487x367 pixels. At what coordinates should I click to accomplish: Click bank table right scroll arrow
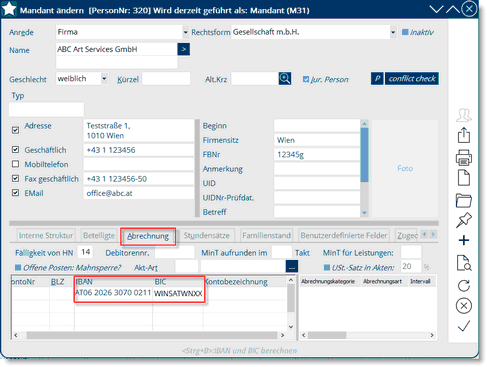(x=283, y=335)
